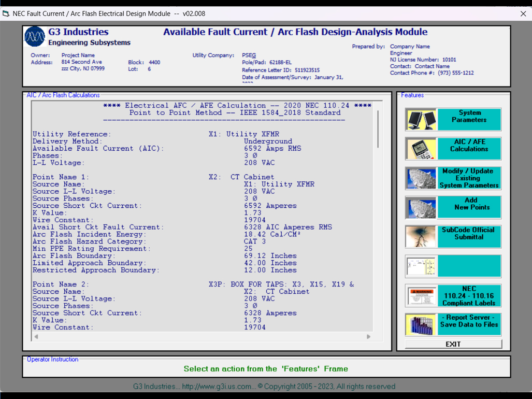Viewport: 532px width, 399px height.
Task: Click the System Parameters monitors icon
Action: [x=421, y=119]
